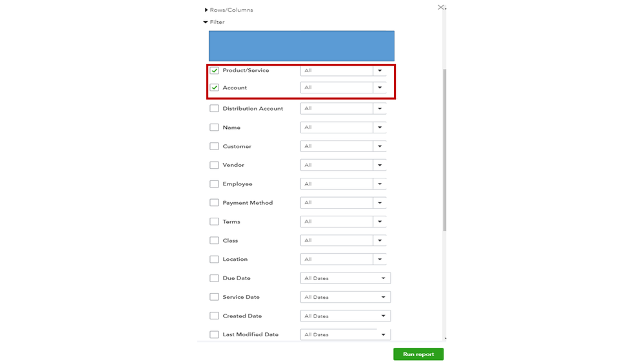
Task: Click the Terms filter value field
Action: [337, 222]
